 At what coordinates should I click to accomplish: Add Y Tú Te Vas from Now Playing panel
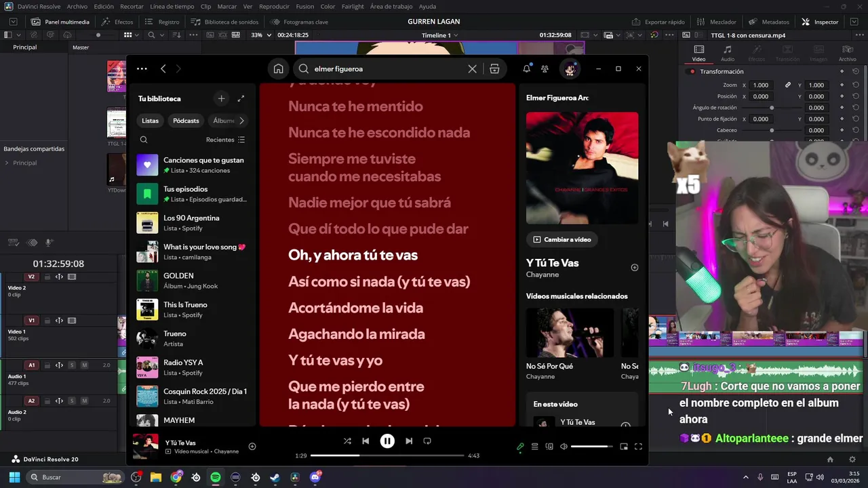pyautogui.click(x=635, y=267)
